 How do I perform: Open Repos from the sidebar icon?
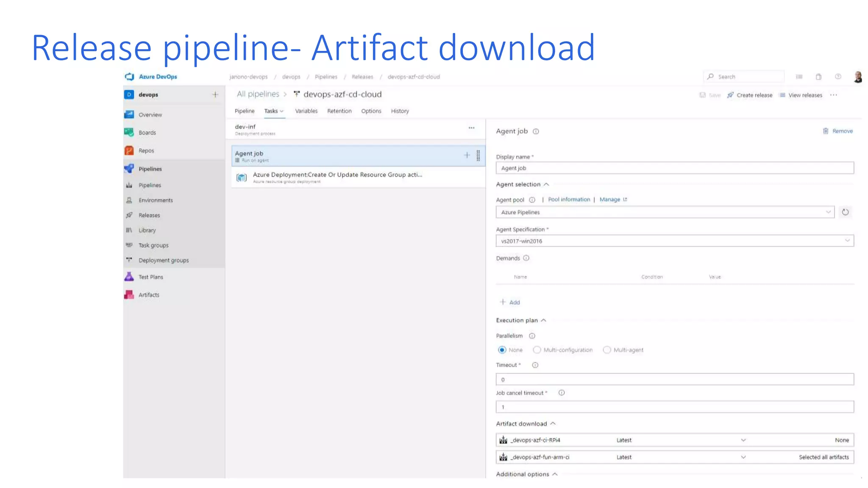(129, 150)
